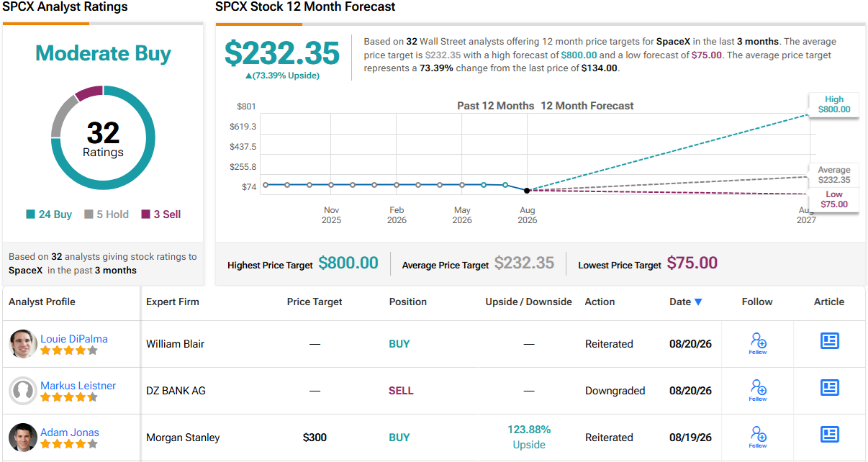Image resolution: width=868 pixels, height=462 pixels.
Task: Follow analyst Adam Jonas
Action: pyautogui.click(x=758, y=437)
